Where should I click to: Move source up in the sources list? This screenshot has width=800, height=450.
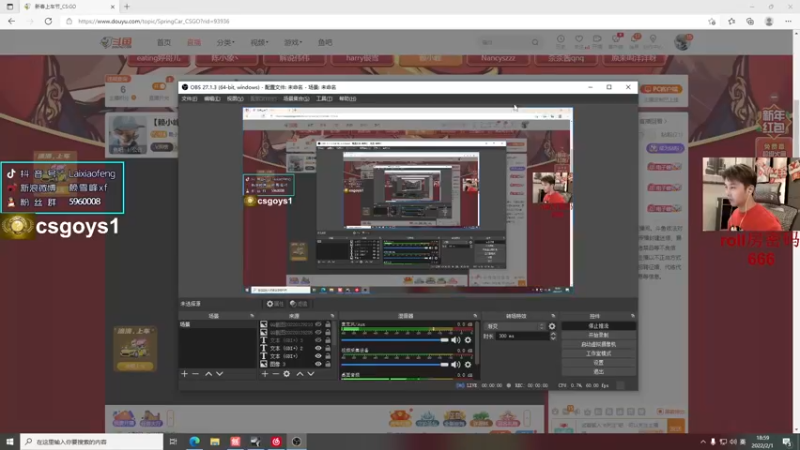299,374
